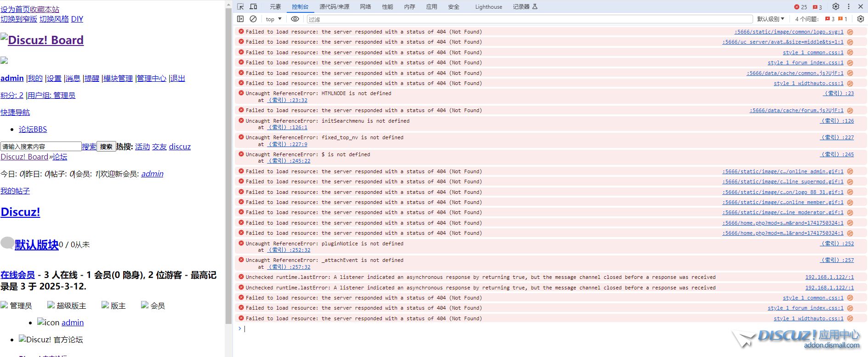Open 管理中心 link

[152, 78]
